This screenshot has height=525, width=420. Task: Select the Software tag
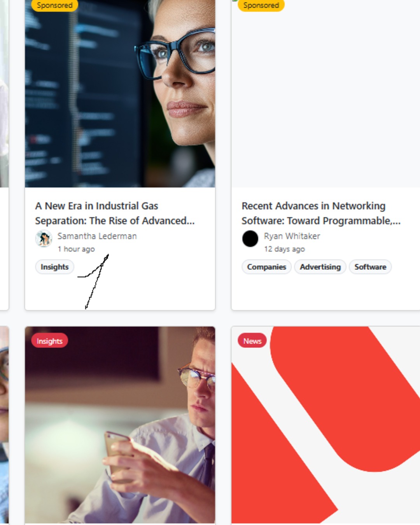pyautogui.click(x=370, y=267)
